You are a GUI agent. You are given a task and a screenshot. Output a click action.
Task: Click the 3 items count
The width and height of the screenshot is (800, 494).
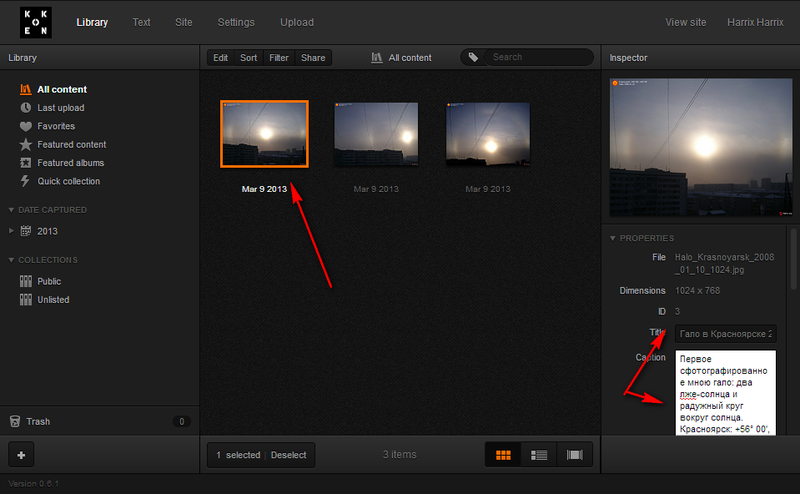point(399,454)
